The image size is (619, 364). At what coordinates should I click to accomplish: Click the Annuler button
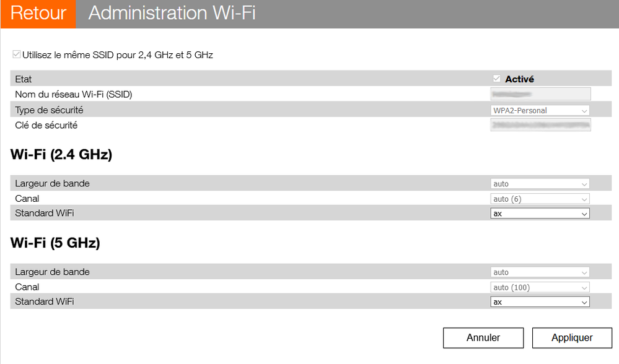click(483, 337)
